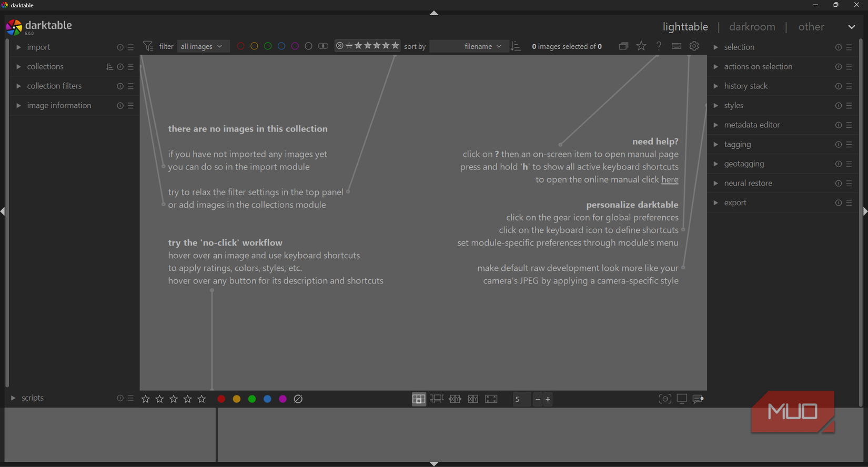Screen dimensions: 868x467
Task: Open the online manual 'here' link
Action: tap(670, 180)
